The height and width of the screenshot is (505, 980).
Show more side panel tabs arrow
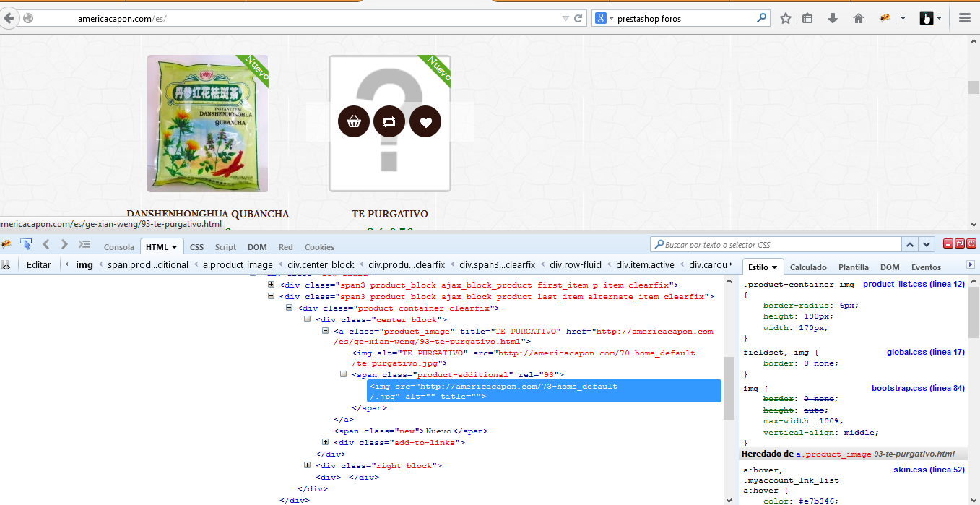point(971,265)
